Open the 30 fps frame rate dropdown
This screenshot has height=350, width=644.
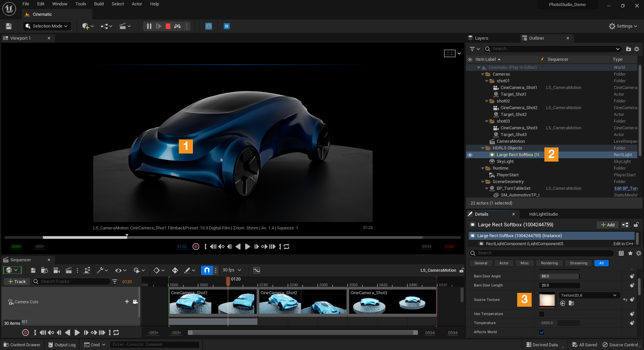click(232, 270)
